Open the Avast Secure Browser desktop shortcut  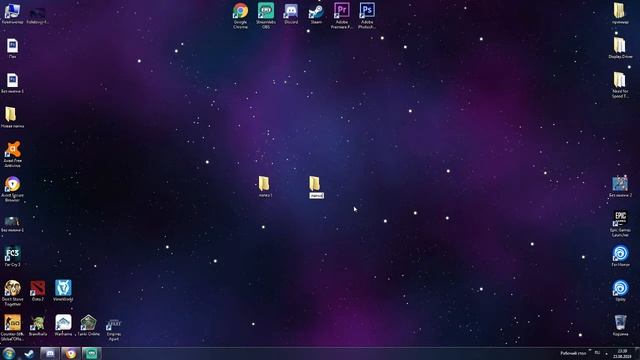12,189
